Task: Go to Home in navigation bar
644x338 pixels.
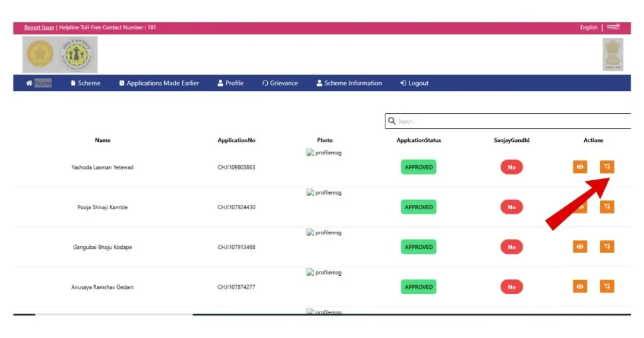Action: click(x=38, y=83)
